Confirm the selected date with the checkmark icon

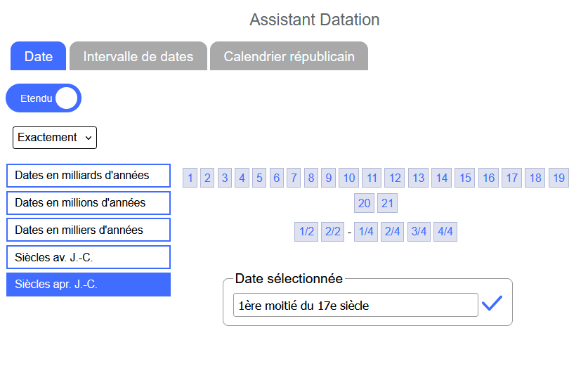pyautogui.click(x=492, y=303)
